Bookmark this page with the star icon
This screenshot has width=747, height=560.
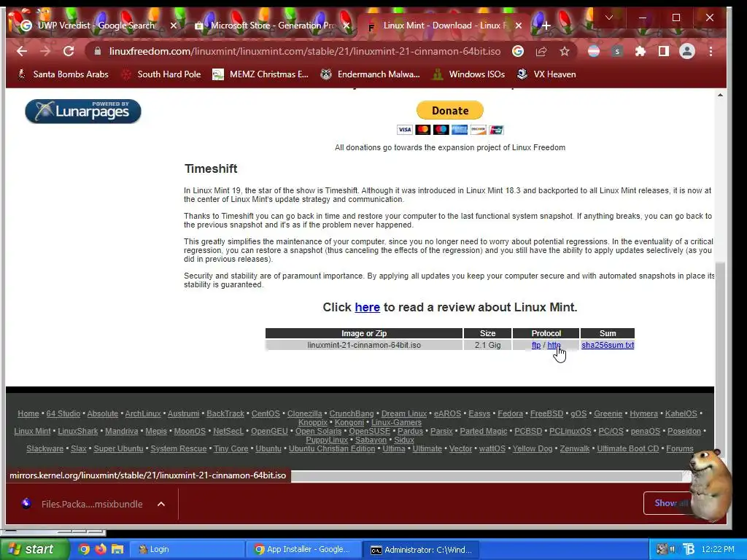coord(565,52)
